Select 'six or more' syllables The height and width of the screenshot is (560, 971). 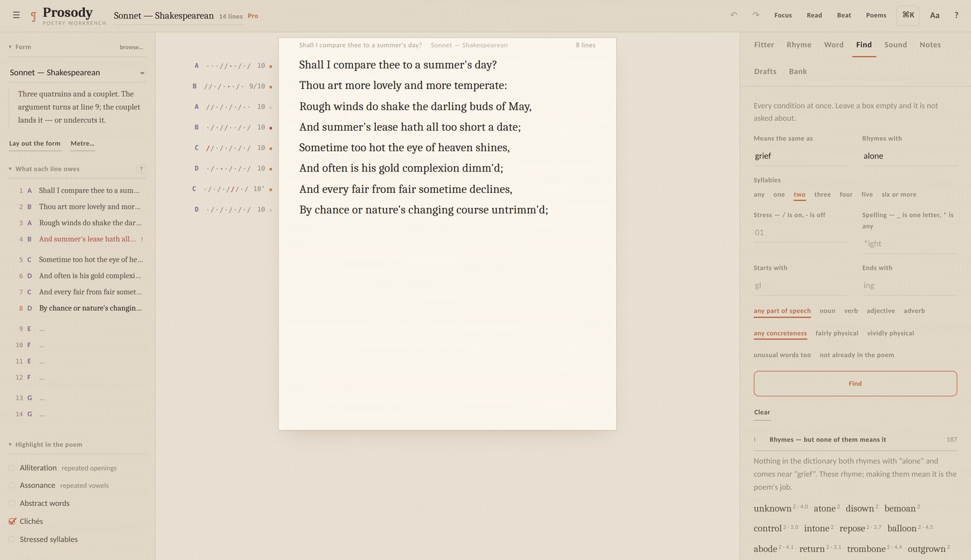pyautogui.click(x=899, y=195)
